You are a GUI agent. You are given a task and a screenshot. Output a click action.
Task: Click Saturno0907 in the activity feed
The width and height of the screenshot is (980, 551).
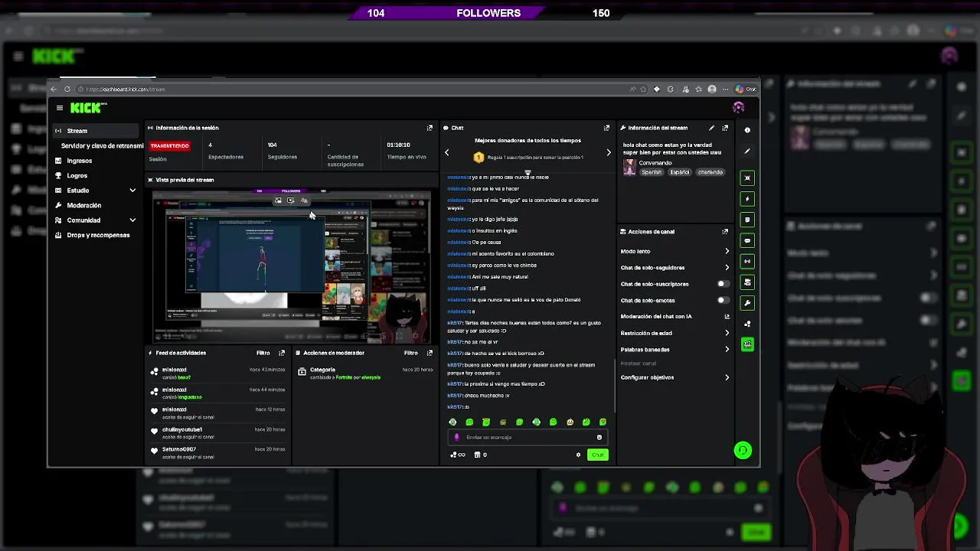[178, 449]
